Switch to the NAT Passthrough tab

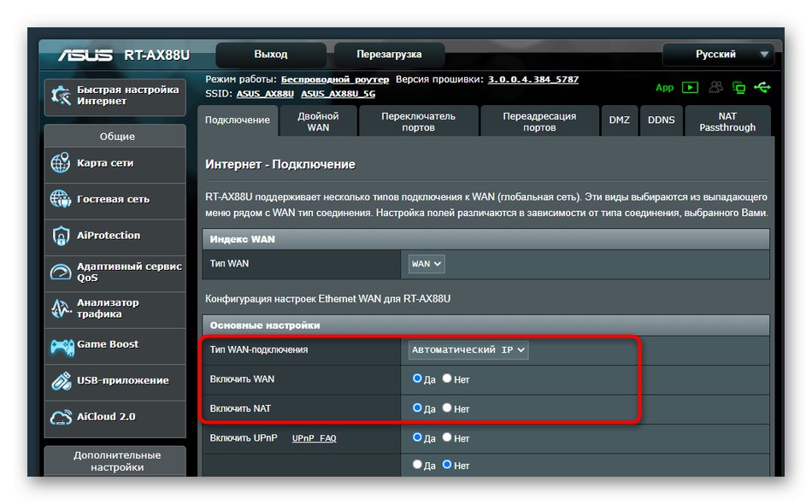coord(727,121)
